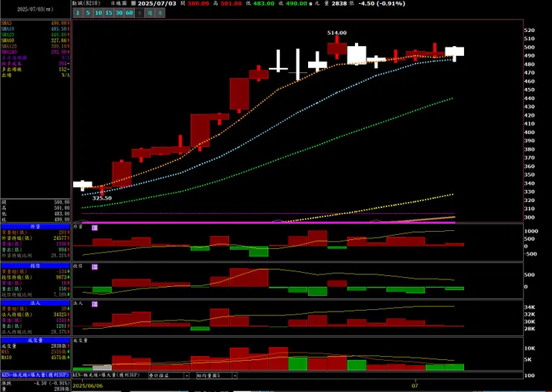Click the 成交量 value 2838張 in the left panel

coord(60,347)
